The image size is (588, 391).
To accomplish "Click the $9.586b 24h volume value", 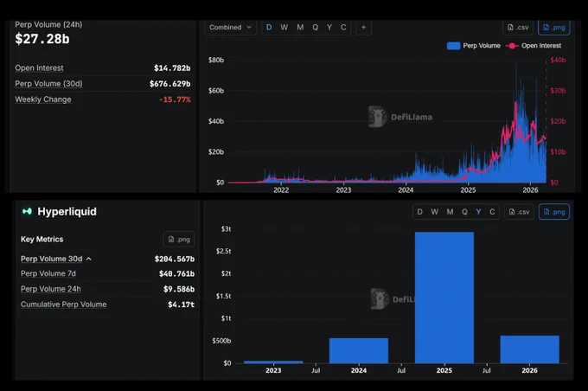I will click(x=179, y=289).
